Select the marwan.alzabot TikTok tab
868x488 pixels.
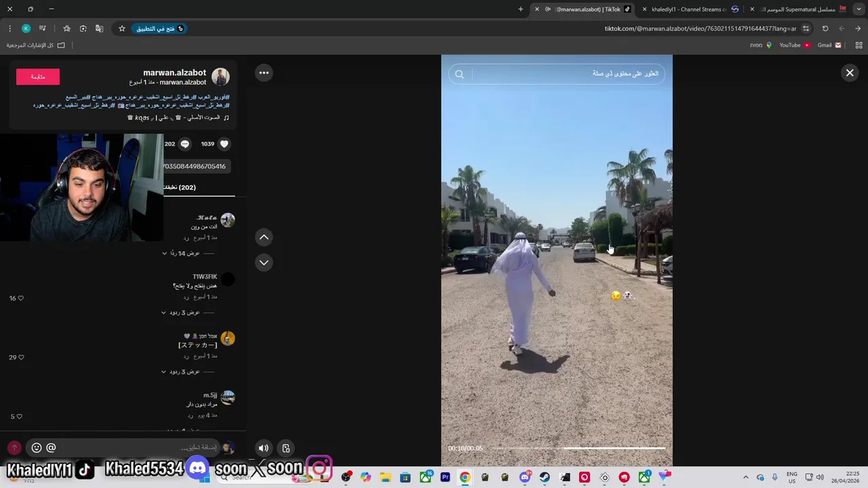(x=588, y=9)
